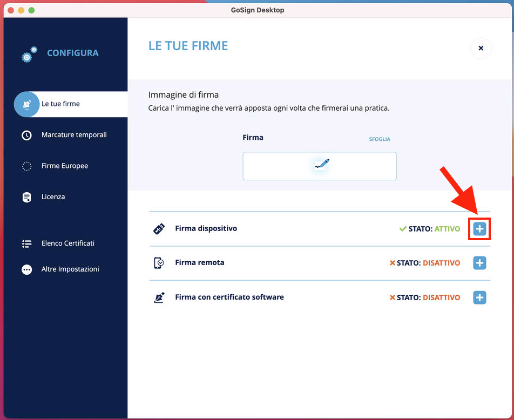
Task: Click SFOGLIA to browse signature image
Action: coord(379,139)
